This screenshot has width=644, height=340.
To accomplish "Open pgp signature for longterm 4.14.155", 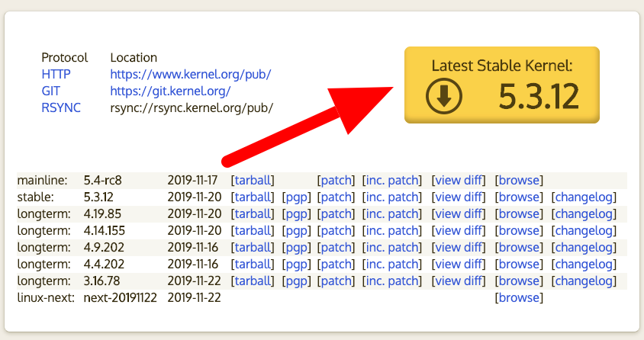I will pos(296,231).
